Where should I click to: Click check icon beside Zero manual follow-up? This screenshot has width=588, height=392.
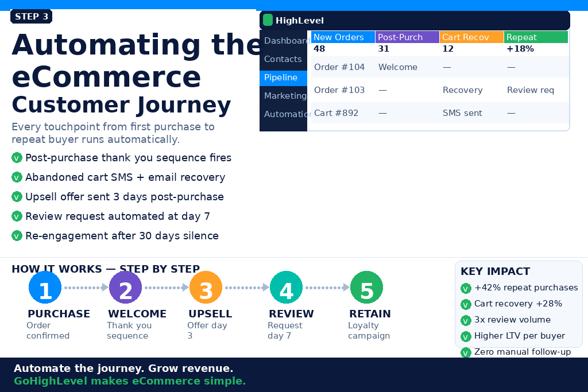(466, 352)
